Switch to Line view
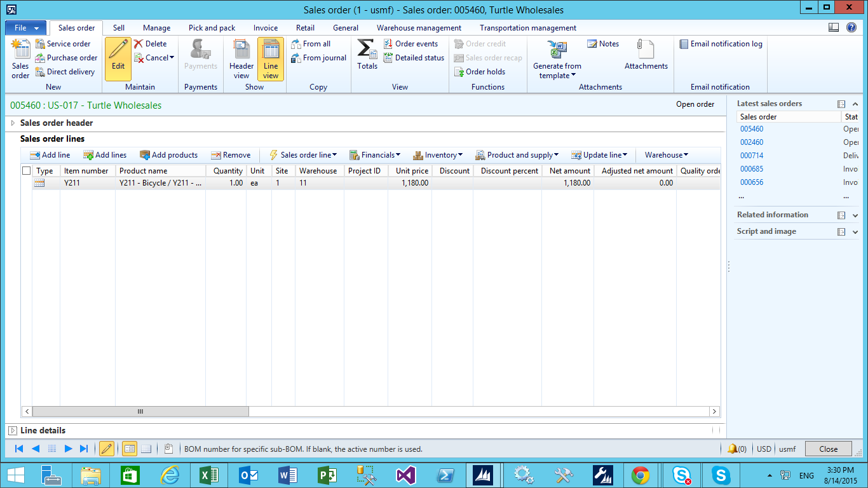 271,59
